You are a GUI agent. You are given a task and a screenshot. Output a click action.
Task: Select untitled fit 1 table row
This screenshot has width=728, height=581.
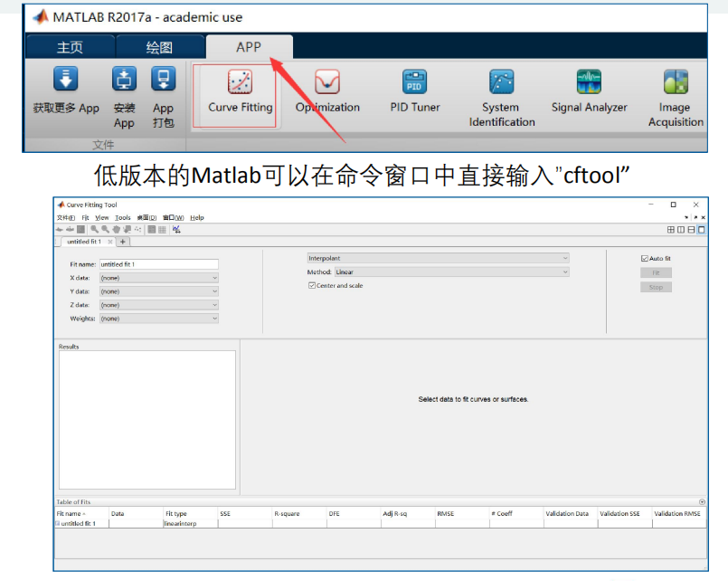click(x=381, y=523)
